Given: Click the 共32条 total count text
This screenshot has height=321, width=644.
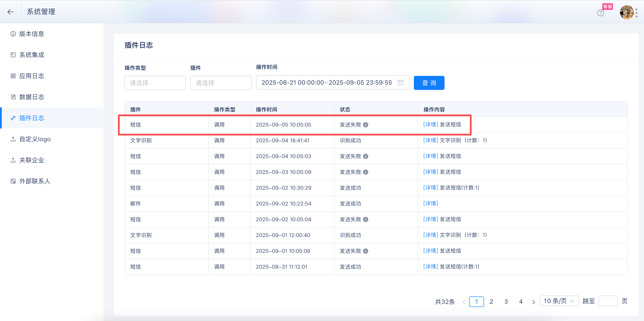Looking at the screenshot, I should point(445,301).
